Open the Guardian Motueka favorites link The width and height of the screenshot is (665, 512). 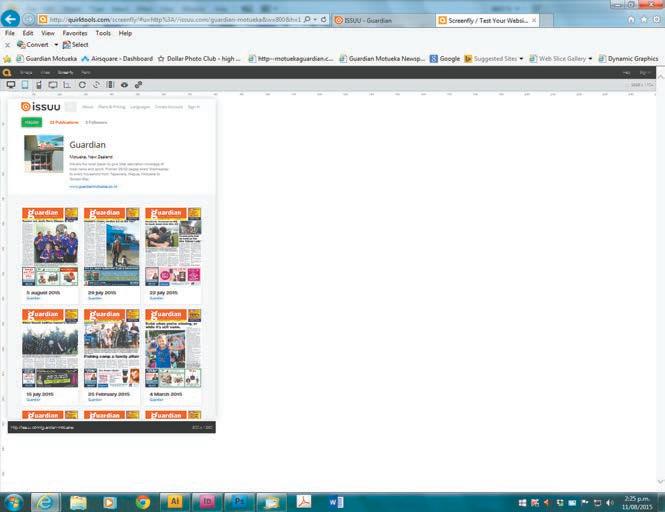[47, 59]
